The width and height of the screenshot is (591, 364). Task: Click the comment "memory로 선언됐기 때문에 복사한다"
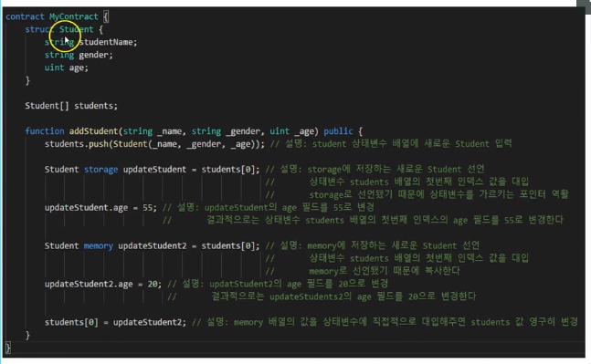pos(363,271)
